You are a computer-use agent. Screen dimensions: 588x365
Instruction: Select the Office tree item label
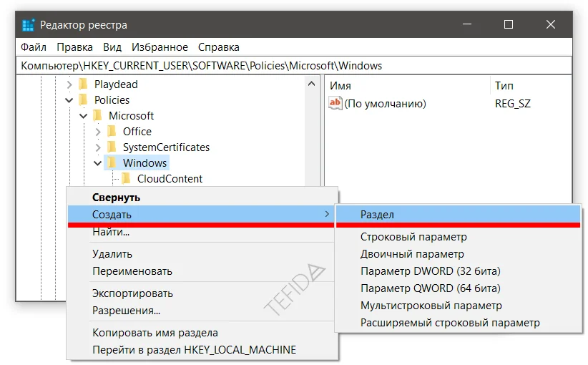[x=137, y=132]
